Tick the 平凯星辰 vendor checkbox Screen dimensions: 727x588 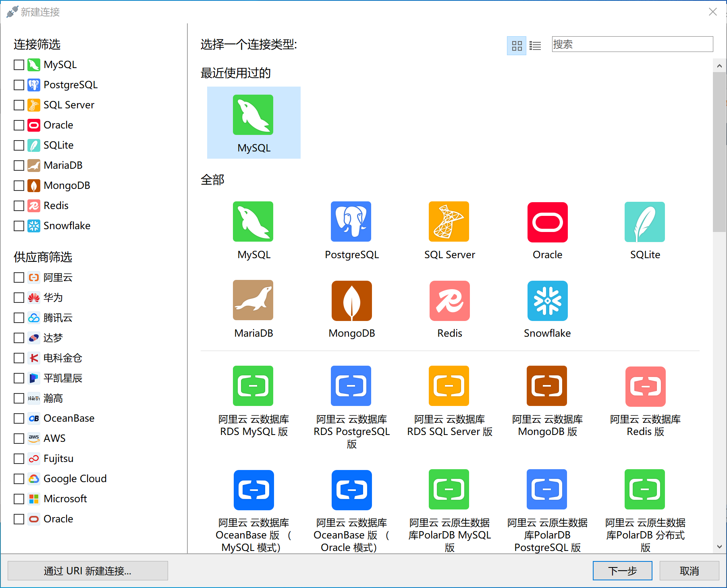tap(19, 378)
